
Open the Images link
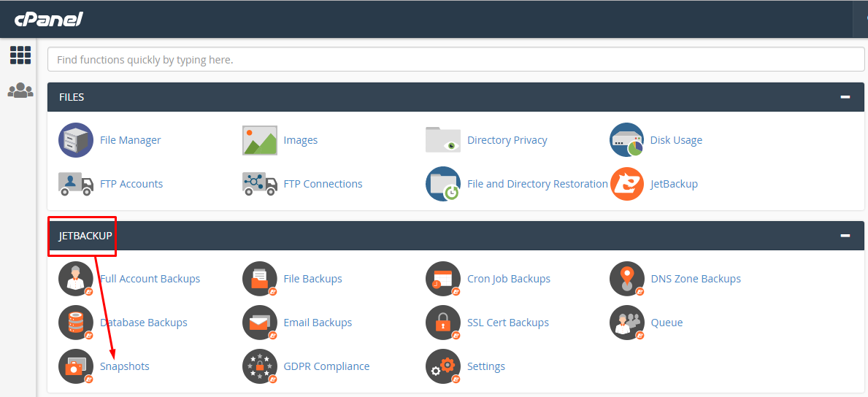(301, 140)
